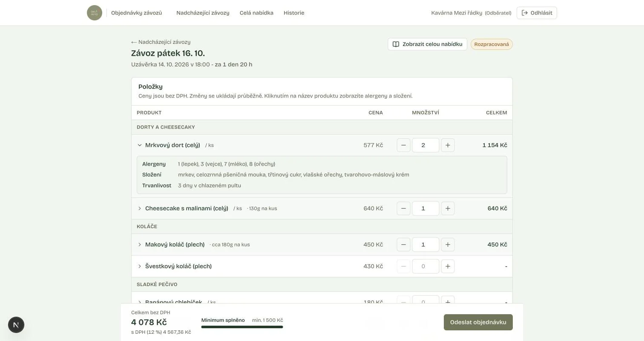Increase Švestkový koláč quantity with plus
The height and width of the screenshot is (341, 644).
(x=448, y=266)
